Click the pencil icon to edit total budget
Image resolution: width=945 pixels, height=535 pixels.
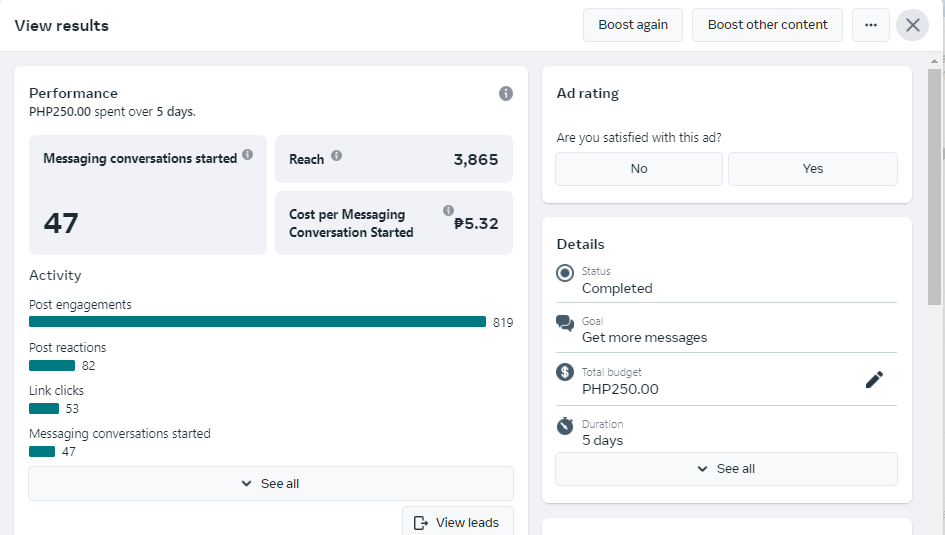click(874, 379)
